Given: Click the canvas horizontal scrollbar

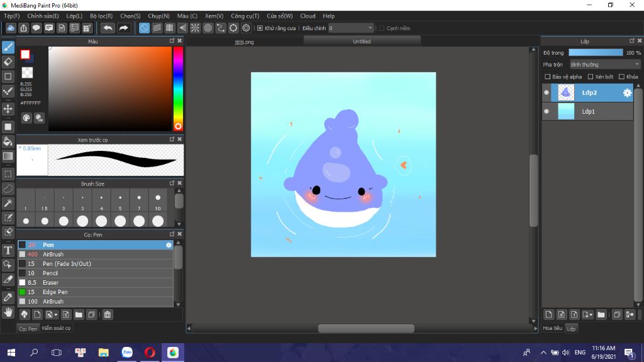Looking at the screenshot, I should 366,329.
